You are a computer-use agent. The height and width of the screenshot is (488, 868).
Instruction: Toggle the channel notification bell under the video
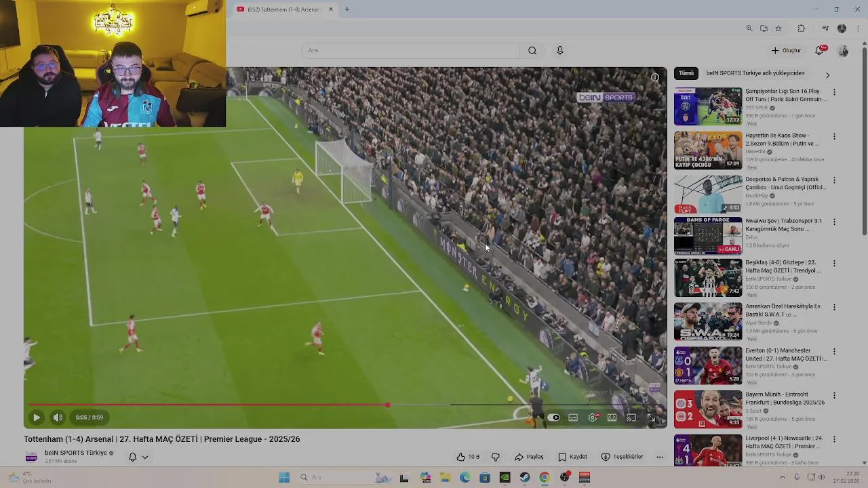point(133,457)
